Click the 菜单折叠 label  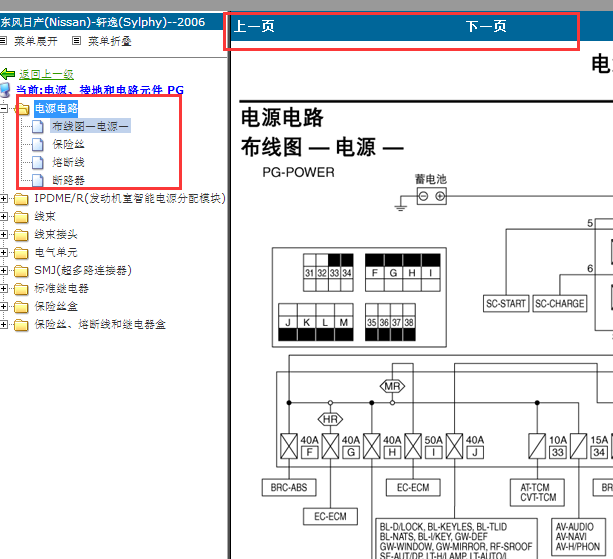[x=110, y=41]
